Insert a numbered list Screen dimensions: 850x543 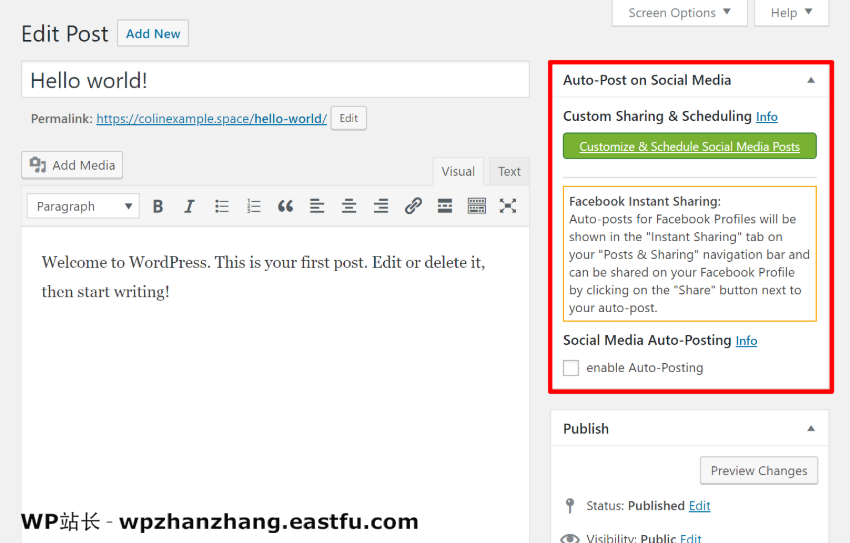pos(254,206)
